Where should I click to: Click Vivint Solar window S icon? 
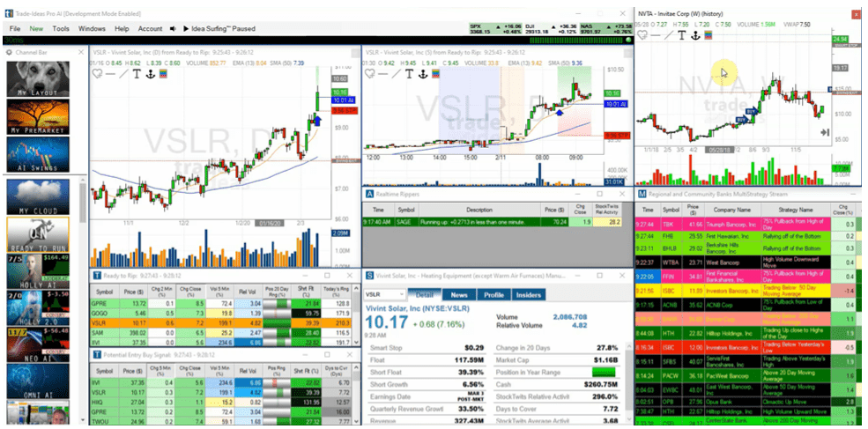click(x=368, y=275)
